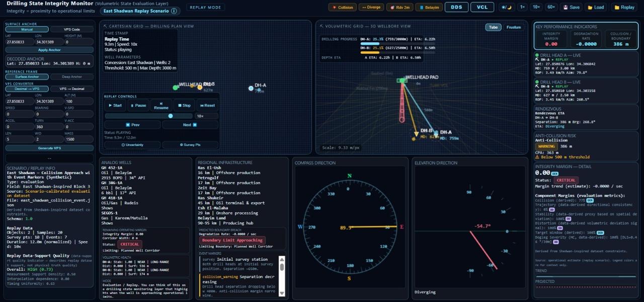
Task: Click the REPLAY MODE badge
Action: 205,8
